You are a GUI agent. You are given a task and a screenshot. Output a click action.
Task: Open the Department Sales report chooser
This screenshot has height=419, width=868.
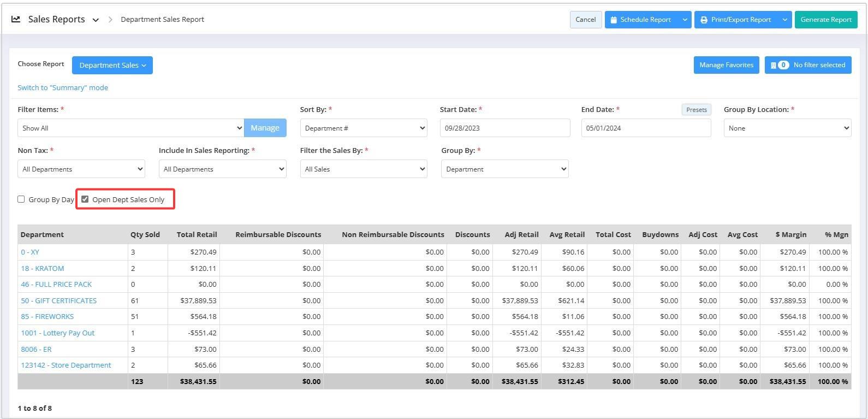[x=112, y=65]
